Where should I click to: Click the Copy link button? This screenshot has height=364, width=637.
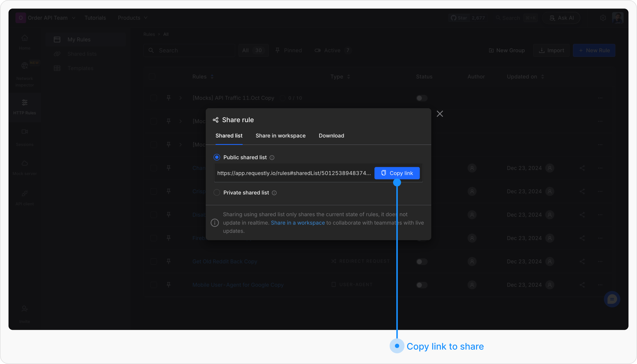pyautogui.click(x=397, y=173)
